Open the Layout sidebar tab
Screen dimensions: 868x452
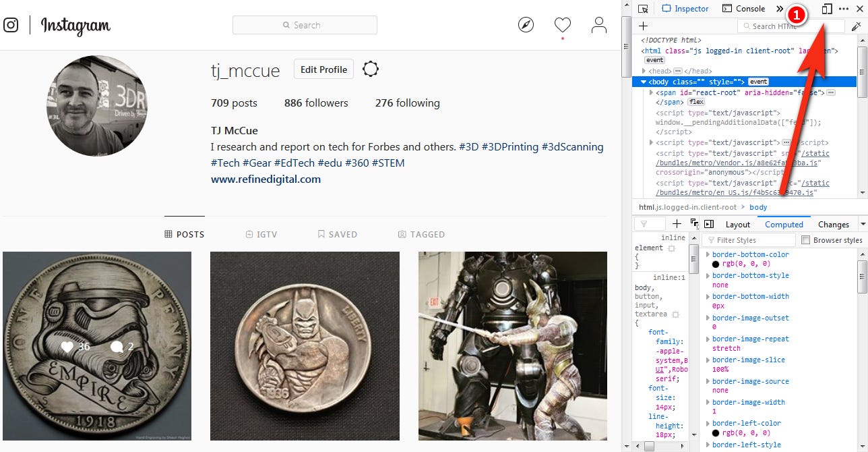pos(738,225)
